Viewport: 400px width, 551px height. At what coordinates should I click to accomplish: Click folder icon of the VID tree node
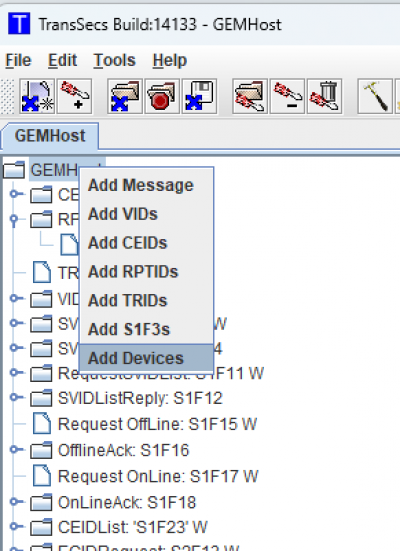(x=41, y=299)
